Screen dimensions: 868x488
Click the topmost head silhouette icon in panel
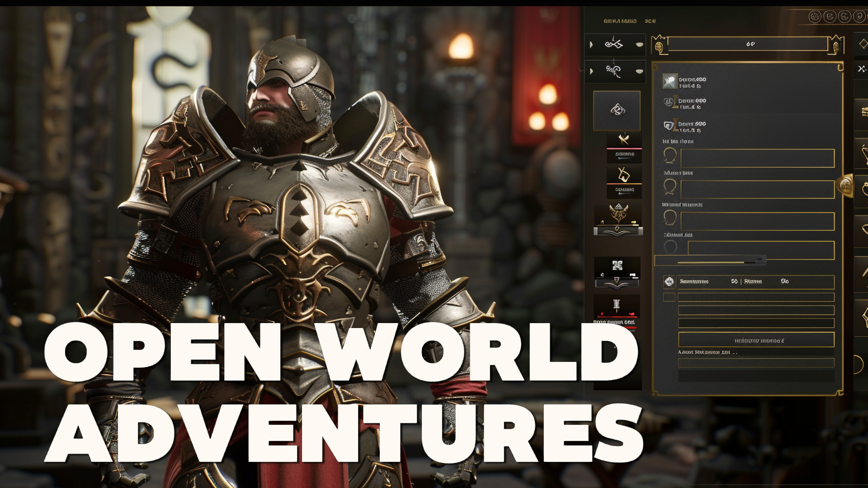(670, 155)
